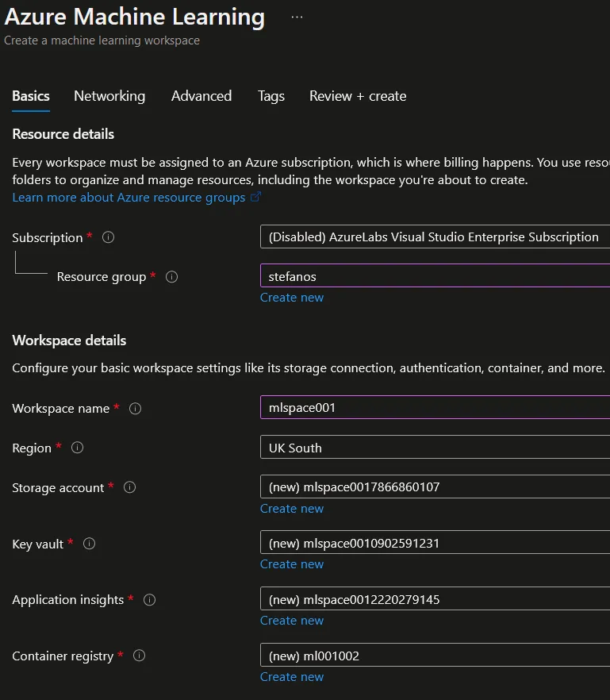Click the Workspace name field containing mlspace001
610x700 pixels.
click(435, 407)
